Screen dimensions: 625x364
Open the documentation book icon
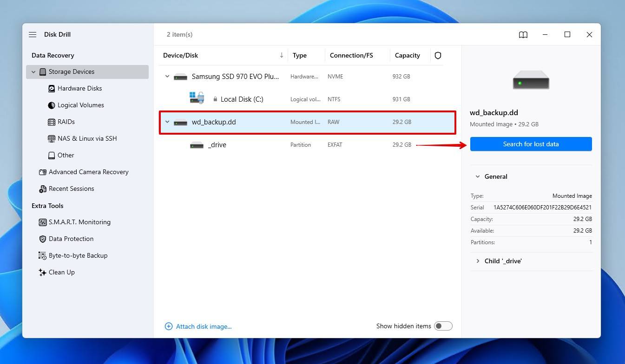pyautogui.click(x=523, y=34)
